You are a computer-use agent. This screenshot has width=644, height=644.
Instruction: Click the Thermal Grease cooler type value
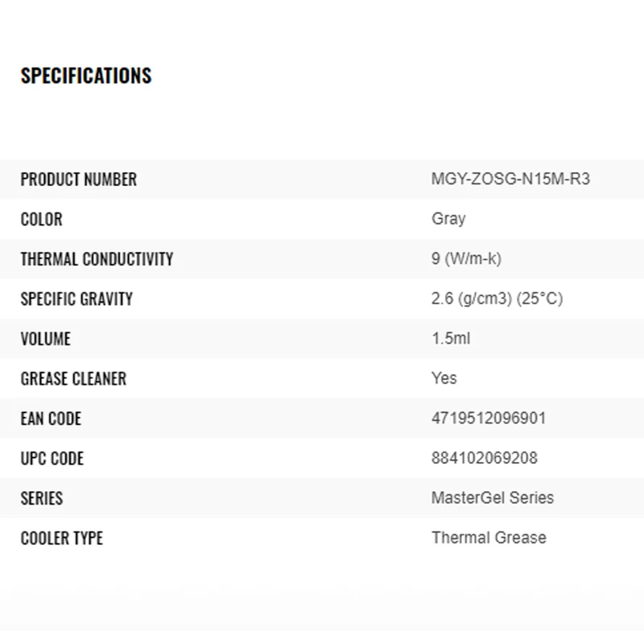coord(489,538)
